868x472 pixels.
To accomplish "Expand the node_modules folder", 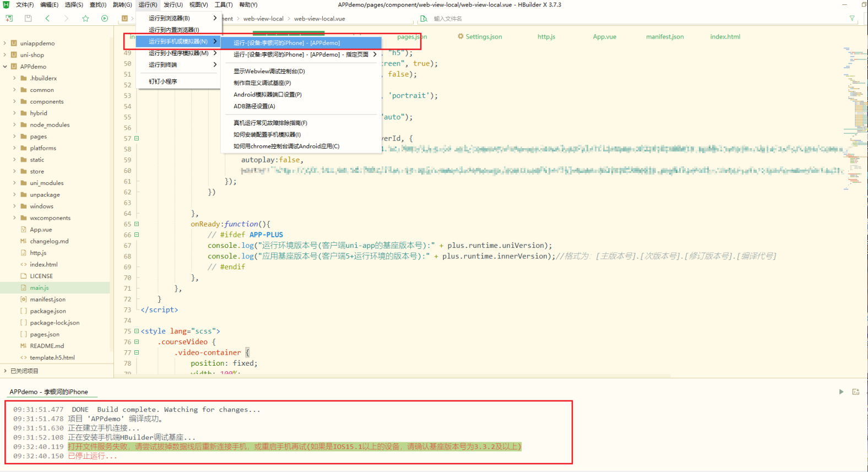I will click(15, 124).
